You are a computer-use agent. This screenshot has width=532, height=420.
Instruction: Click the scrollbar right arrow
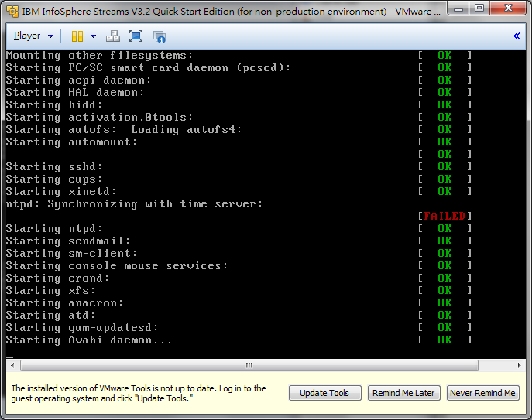[519, 365]
